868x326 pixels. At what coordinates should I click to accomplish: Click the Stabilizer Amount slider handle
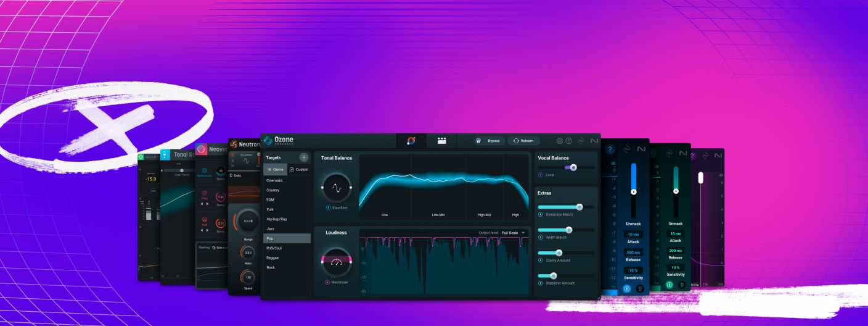[x=553, y=275]
